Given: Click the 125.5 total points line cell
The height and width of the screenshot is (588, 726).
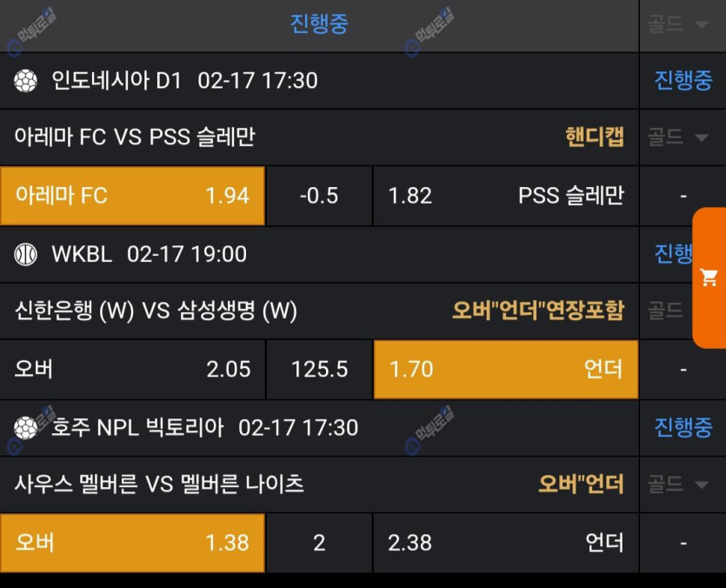Looking at the screenshot, I should pos(319,369).
